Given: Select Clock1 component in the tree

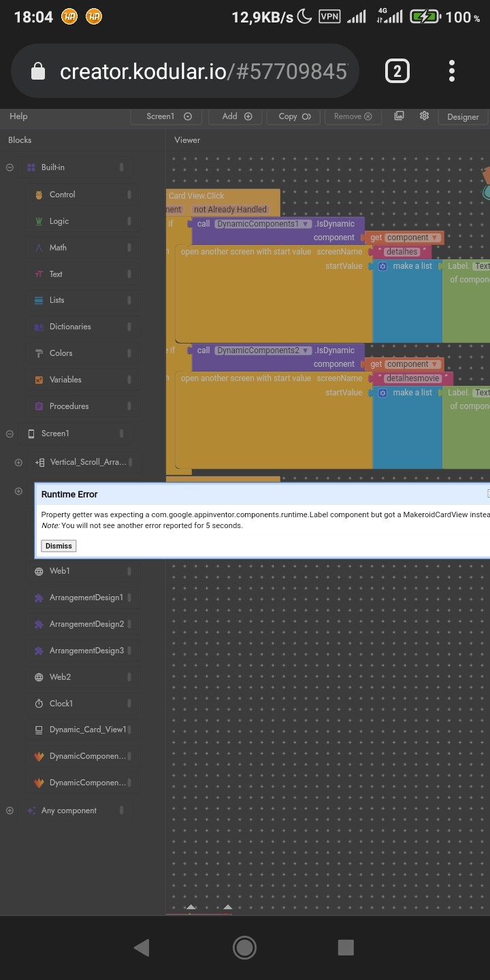Looking at the screenshot, I should coord(61,704).
